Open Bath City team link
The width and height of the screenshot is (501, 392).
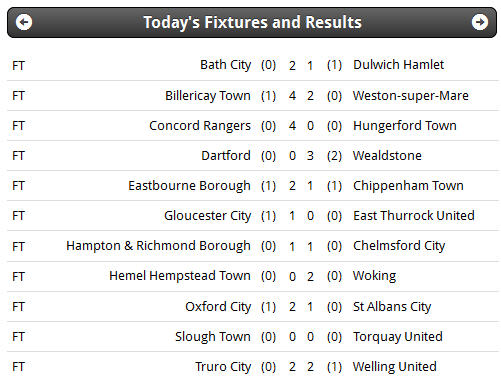(225, 65)
